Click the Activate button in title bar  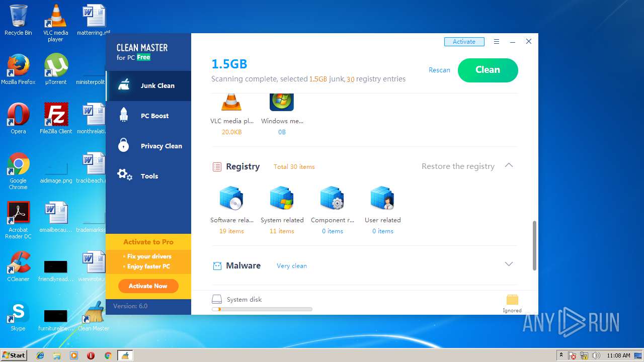pyautogui.click(x=464, y=42)
